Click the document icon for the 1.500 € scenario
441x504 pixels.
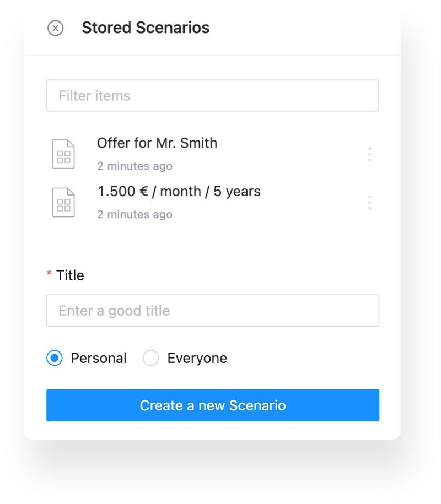(x=63, y=203)
